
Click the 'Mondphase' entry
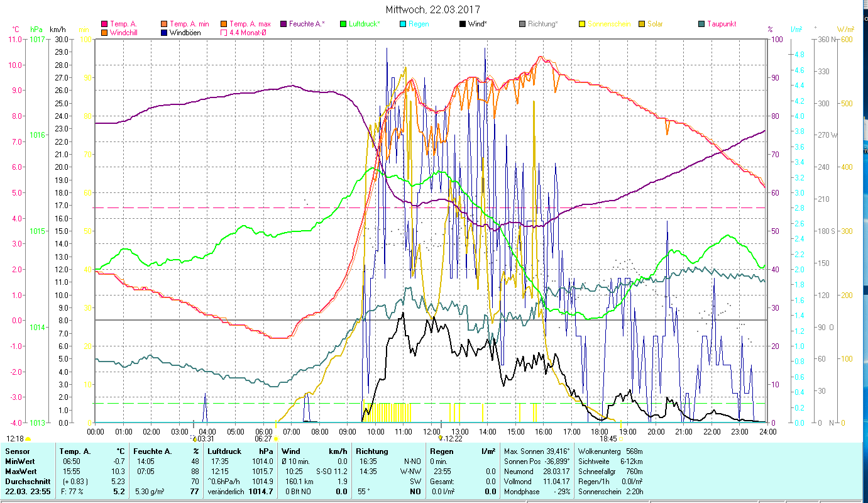pyautogui.click(x=537, y=492)
